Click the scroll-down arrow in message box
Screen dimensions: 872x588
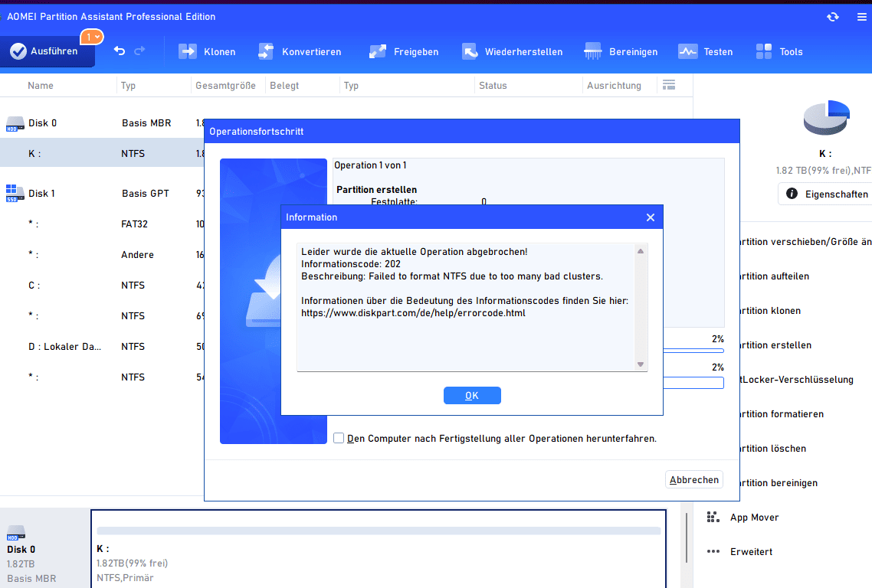(641, 364)
